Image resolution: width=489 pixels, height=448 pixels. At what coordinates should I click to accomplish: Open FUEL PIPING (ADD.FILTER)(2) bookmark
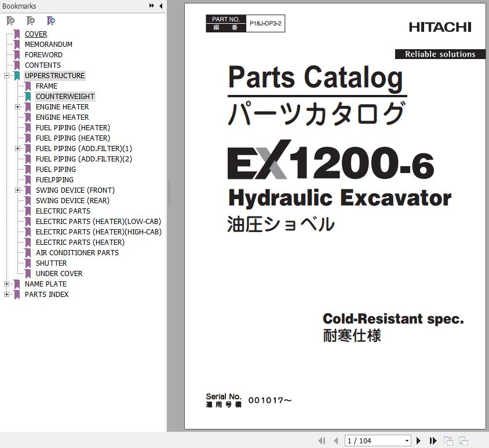pos(83,159)
